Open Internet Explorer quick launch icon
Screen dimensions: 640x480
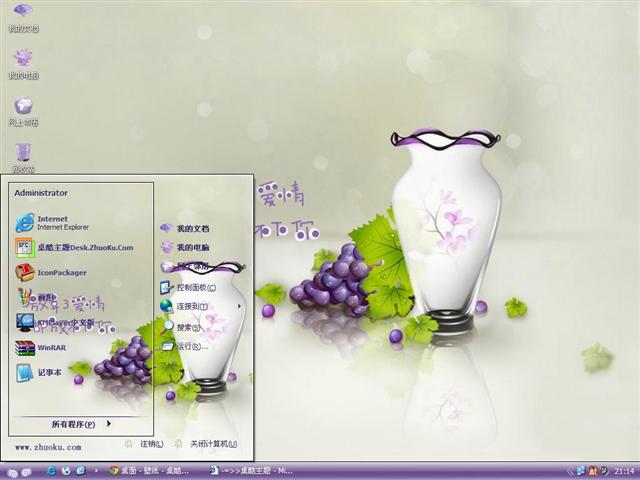(51, 471)
